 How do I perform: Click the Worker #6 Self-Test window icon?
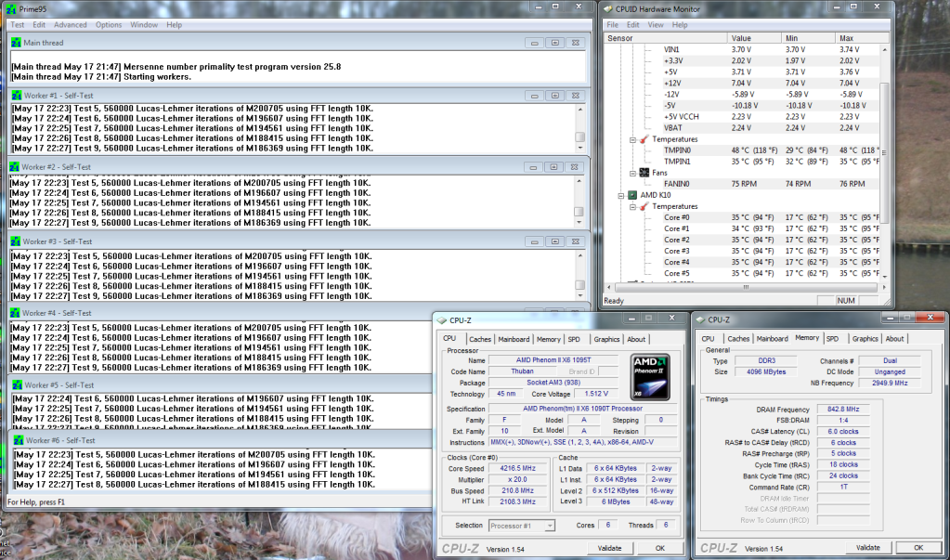point(19,440)
